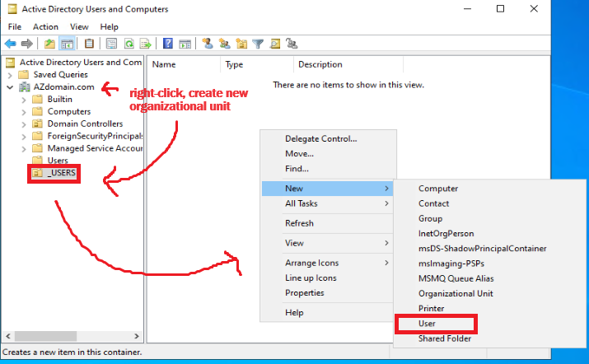589x364 pixels.
Task: Click the AZdomain.com domain icon
Action: coord(25,87)
